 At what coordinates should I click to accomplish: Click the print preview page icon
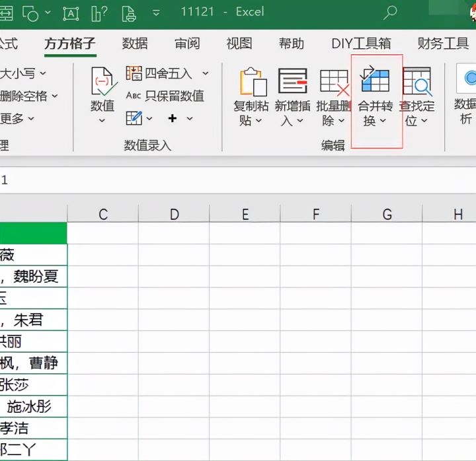pos(128,14)
